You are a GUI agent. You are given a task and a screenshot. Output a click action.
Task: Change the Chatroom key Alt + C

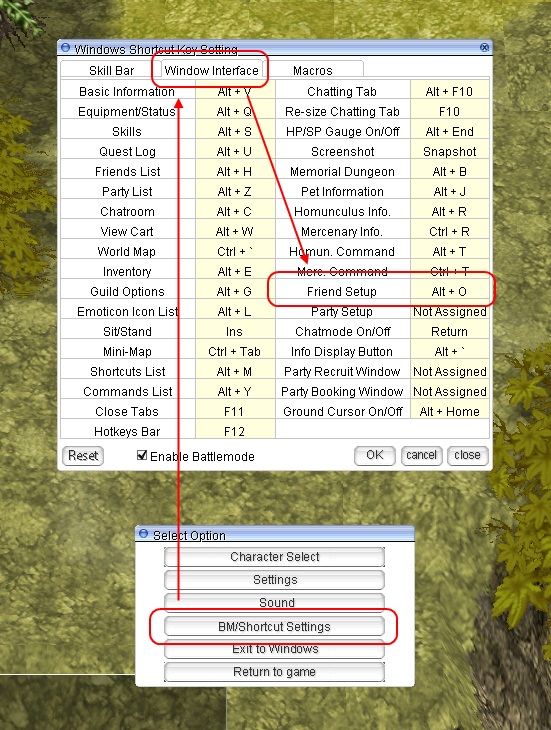pyautogui.click(x=235, y=211)
